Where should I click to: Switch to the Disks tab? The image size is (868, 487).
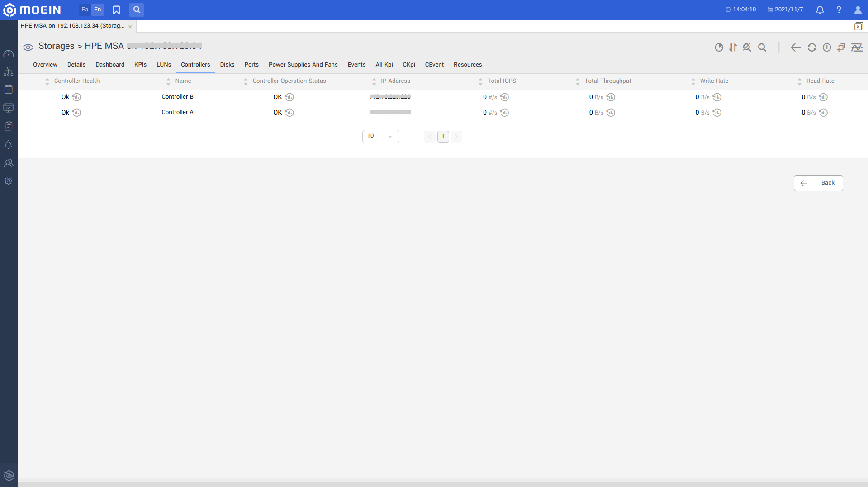point(228,65)
